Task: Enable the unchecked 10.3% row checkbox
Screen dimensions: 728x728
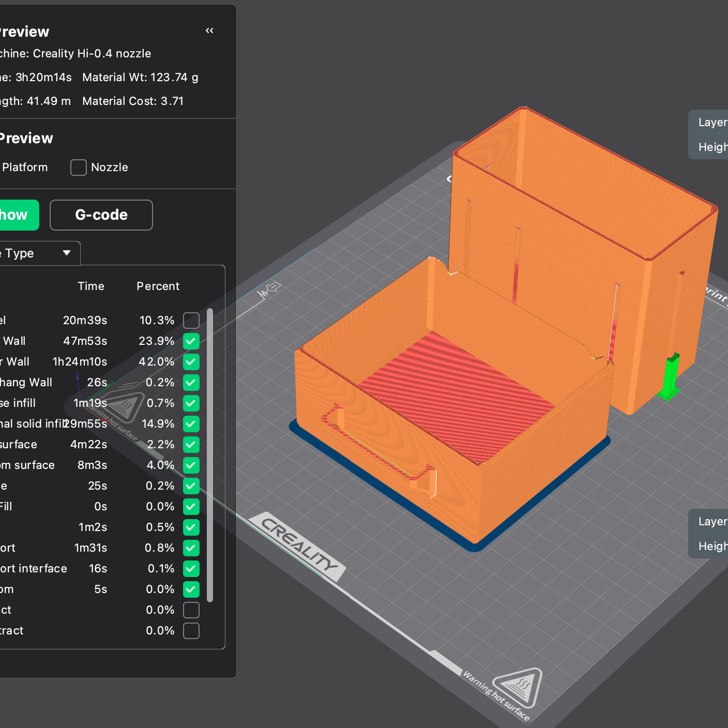Action: pos(191,321)
